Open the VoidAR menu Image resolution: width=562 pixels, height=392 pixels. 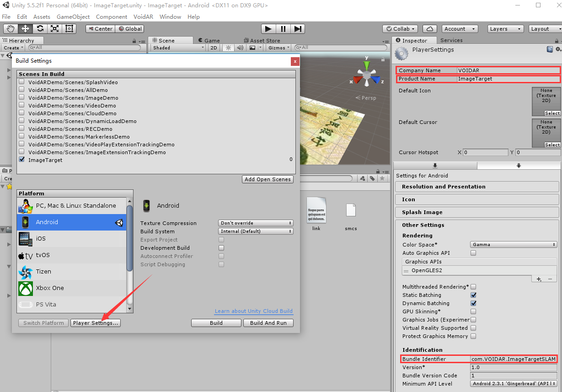143,17
